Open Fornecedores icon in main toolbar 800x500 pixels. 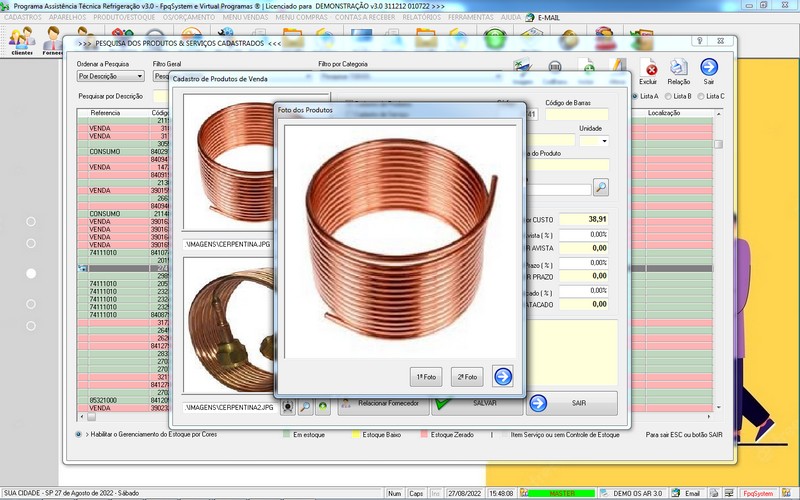(53, 40)
